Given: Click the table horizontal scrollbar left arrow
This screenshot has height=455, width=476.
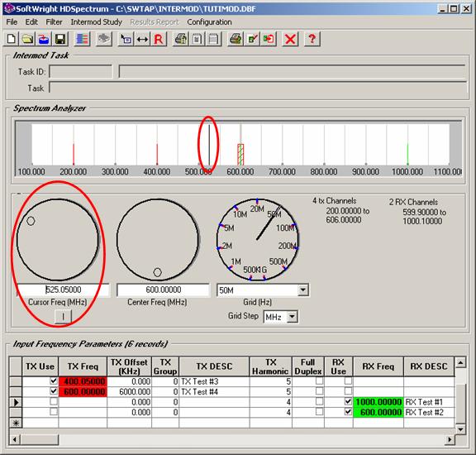Looking at the screenshot, I should [x=14, y=439].
